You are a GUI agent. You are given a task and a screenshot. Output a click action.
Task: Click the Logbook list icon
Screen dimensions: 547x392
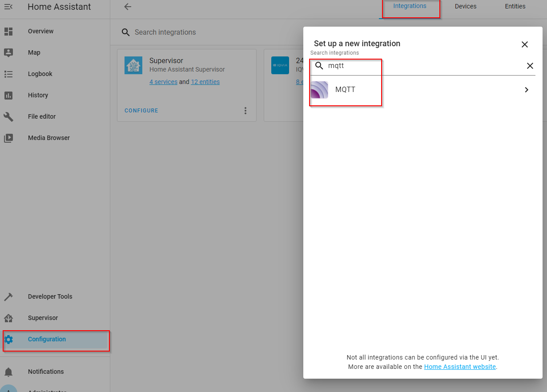click(x=8, y=74)
